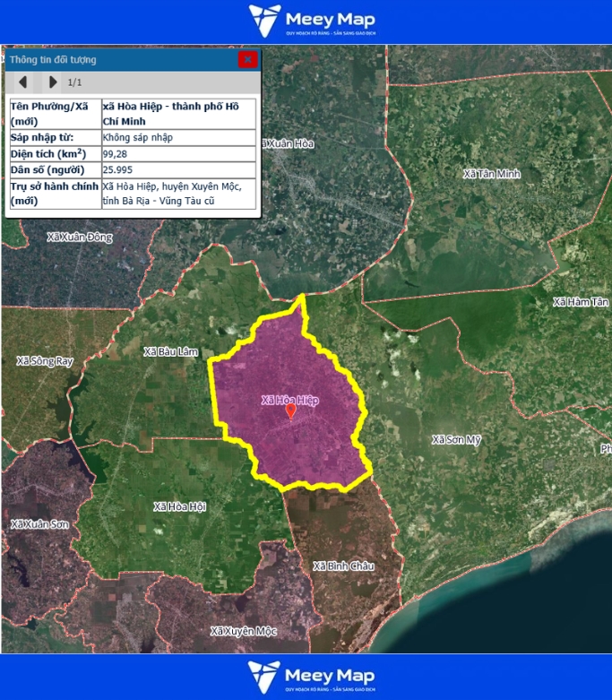
Task: Click Xã Xuân Sơn commune label
Action: (x=39, y=523)
